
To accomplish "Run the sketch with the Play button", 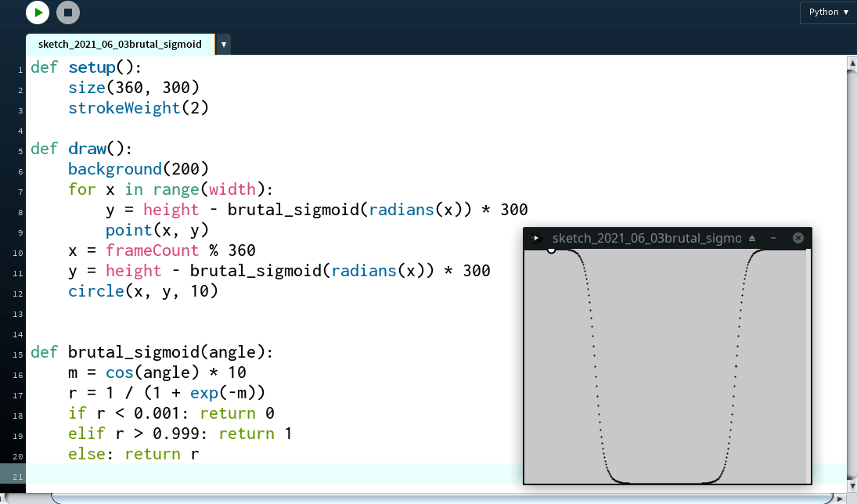I will [x=38, y=13].
